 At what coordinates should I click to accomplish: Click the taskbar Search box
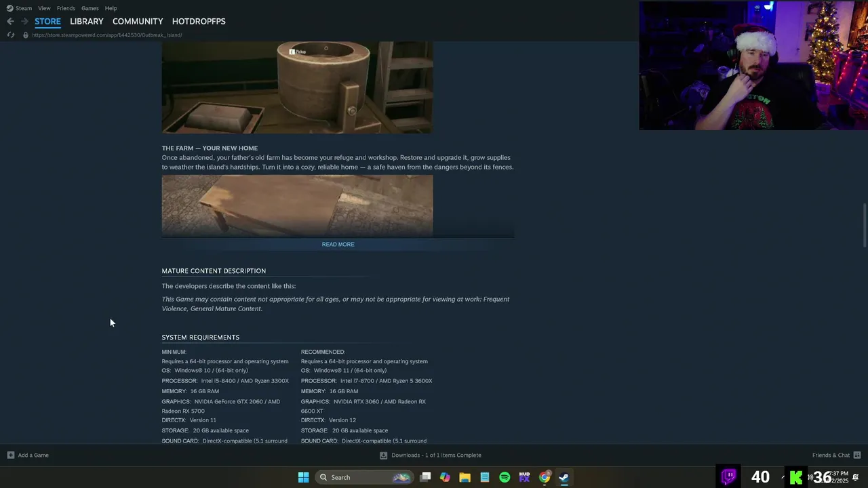click(x=365, y=477)
